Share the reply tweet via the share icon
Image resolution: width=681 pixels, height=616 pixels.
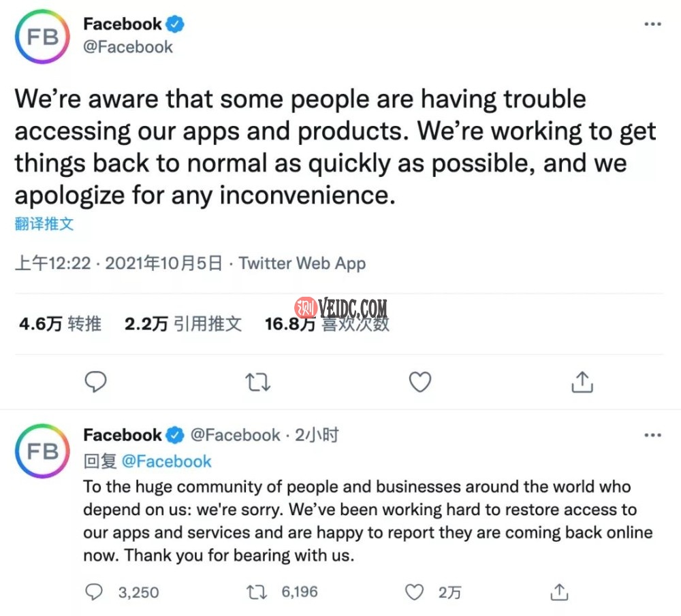tap(559, 592)
